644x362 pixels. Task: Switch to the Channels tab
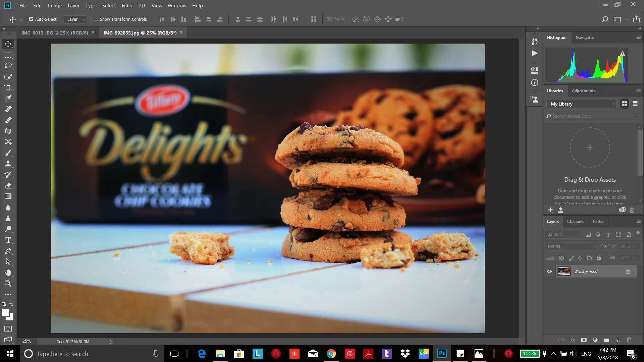[575, 222]
